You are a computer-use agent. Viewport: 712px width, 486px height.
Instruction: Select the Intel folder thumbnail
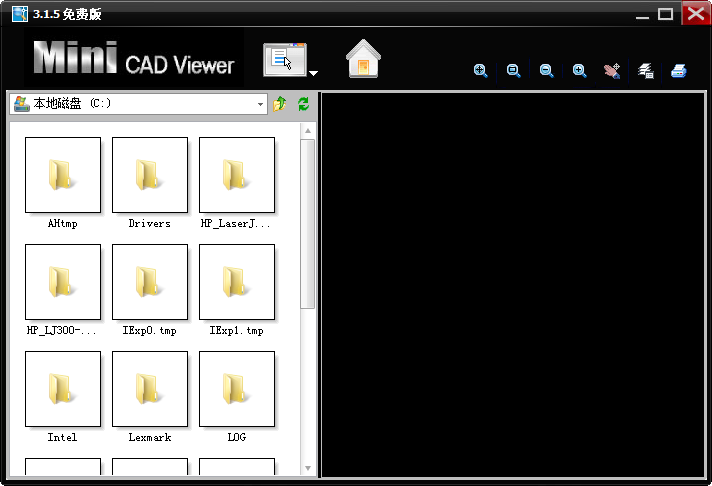(x=63, y=389)
